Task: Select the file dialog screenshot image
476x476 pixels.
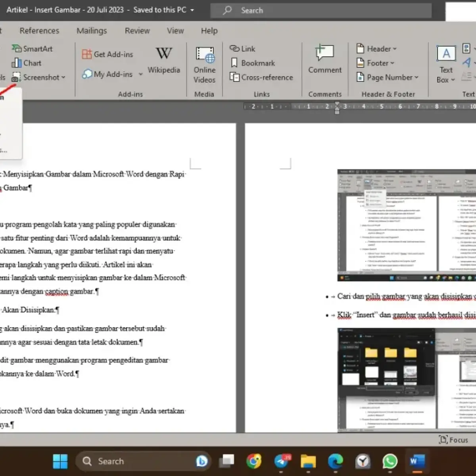Action: tap(407, 380)
